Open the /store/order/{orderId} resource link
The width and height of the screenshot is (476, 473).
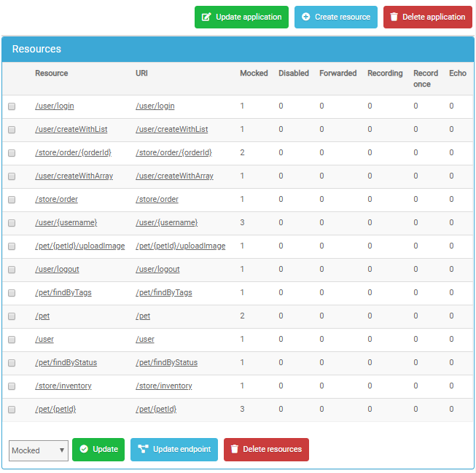coord(74,152)
